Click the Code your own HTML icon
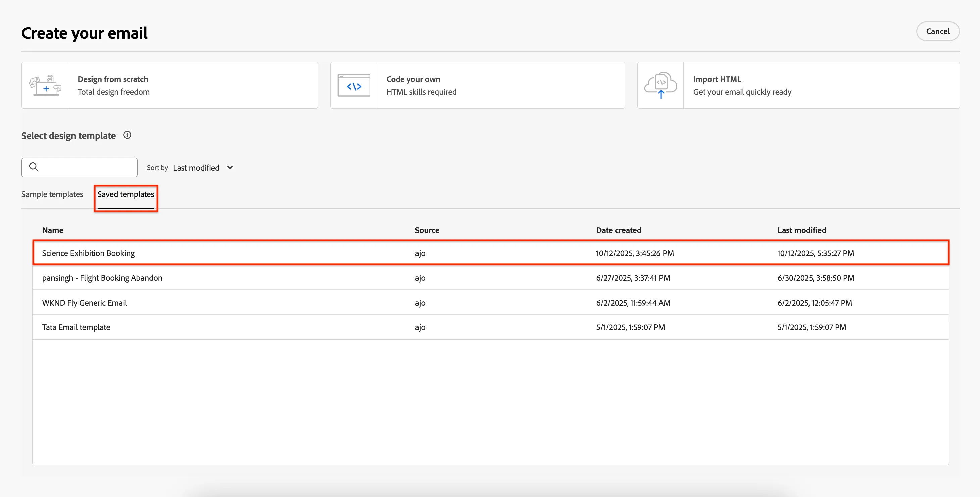 tap(353, 86)
